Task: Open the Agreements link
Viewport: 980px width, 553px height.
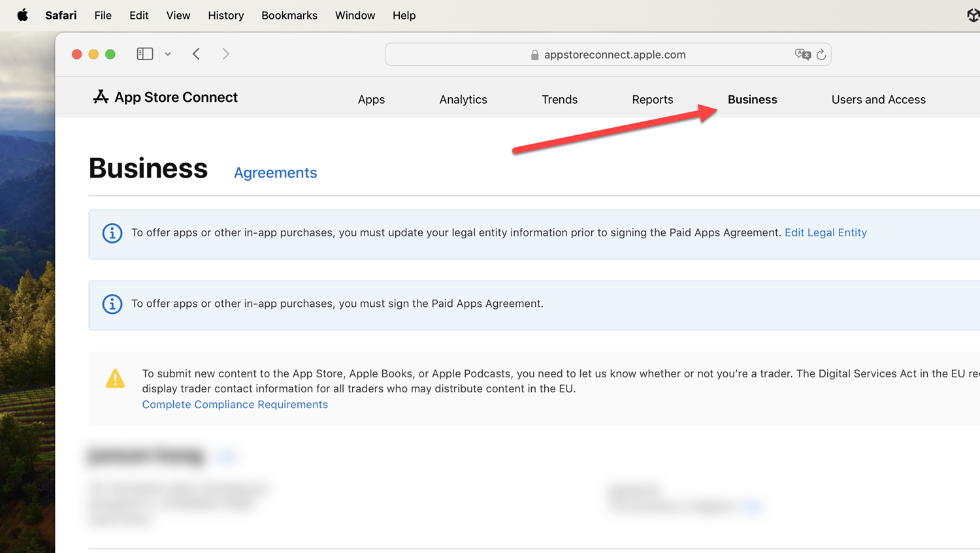Action: pyautogui.click(x=275, y=172)
